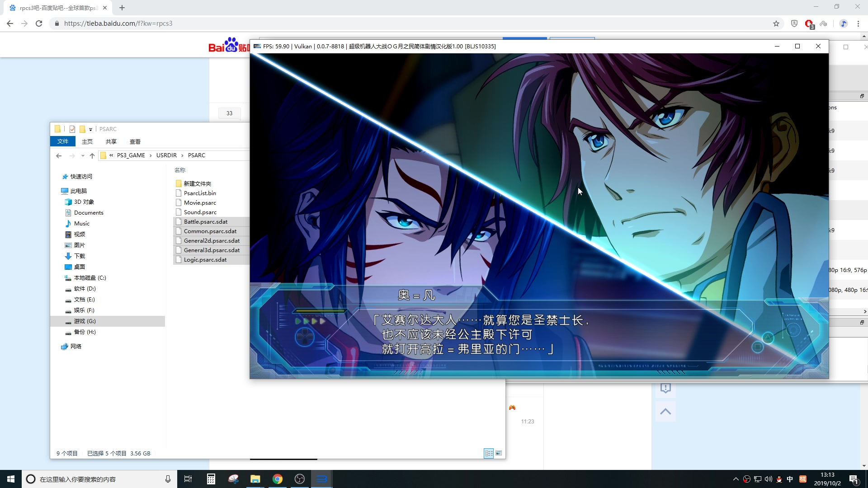Click the shield extension icon in Chrome
This screenshot has height=488, width=868.
(x=794, y=23)
